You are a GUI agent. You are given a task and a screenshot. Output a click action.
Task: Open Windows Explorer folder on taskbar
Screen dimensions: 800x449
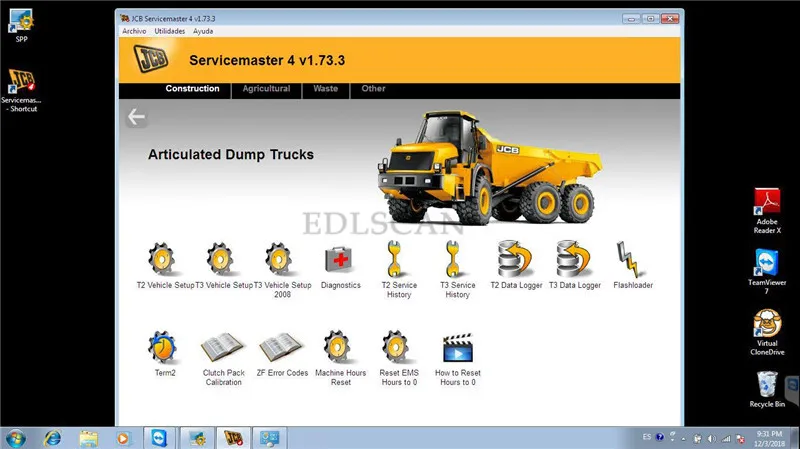coord(88,438)
